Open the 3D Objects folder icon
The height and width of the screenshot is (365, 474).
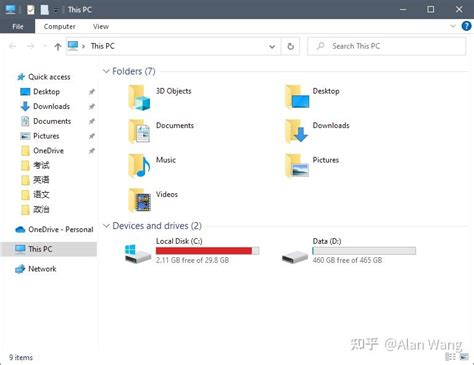[139, 97]
